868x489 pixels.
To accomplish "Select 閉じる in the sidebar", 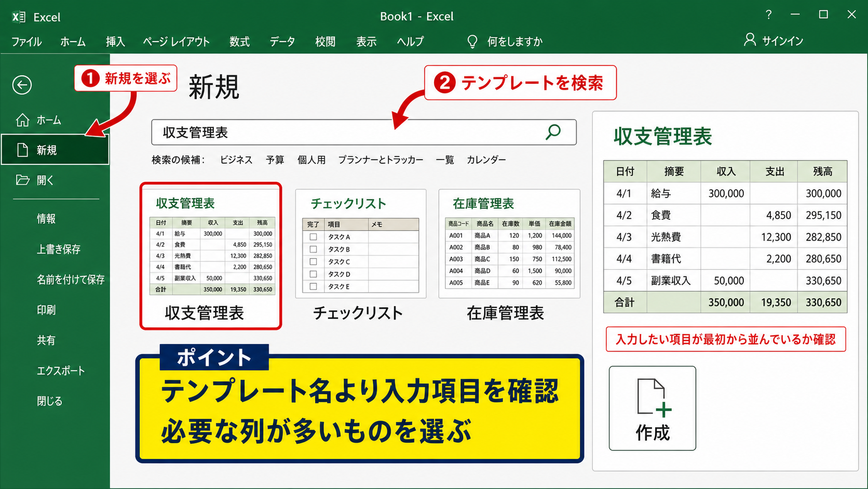I will pos(49,401).
